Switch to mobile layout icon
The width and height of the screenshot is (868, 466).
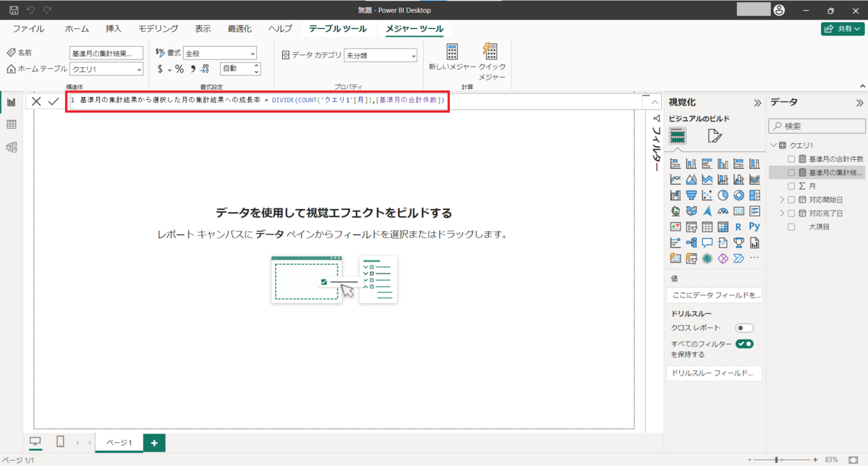pos(60,441)
